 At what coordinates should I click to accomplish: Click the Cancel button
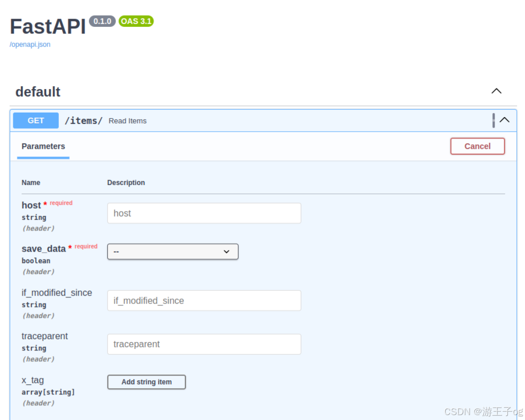point(477,146)
